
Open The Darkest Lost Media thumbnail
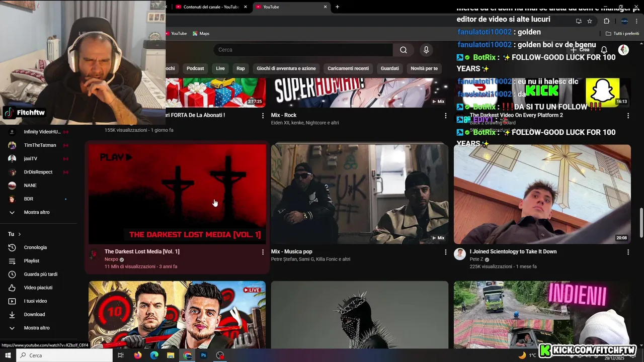(x=177, y=194)
